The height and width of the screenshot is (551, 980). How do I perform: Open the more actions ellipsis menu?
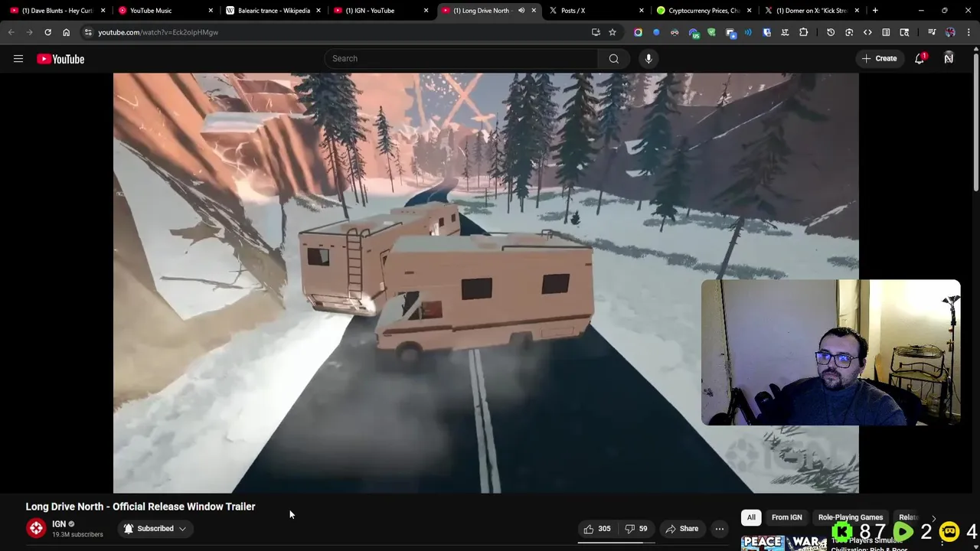pos(719,529)
